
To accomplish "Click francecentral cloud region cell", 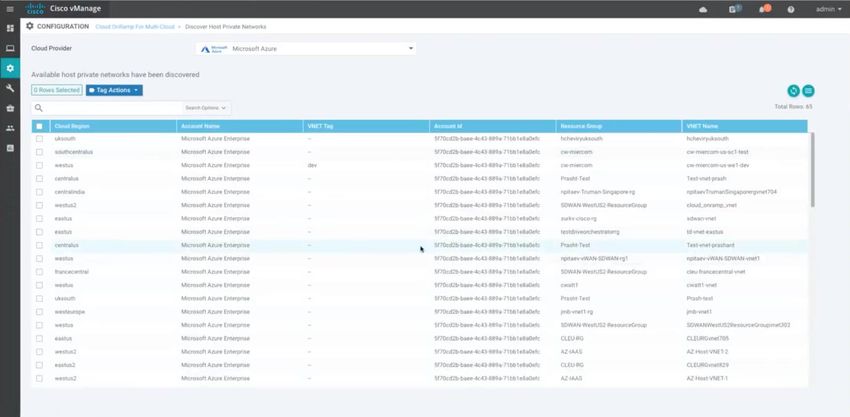I will pos(72,272).
